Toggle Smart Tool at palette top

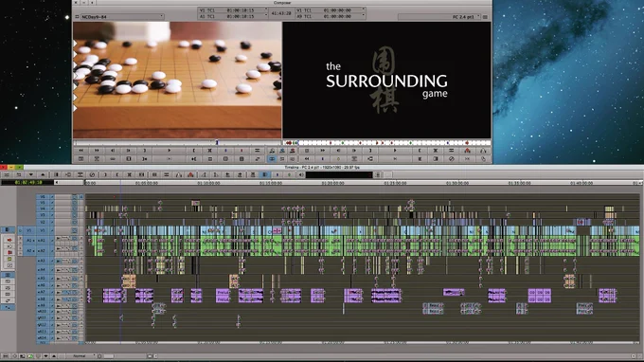click(x=7, y=229)
